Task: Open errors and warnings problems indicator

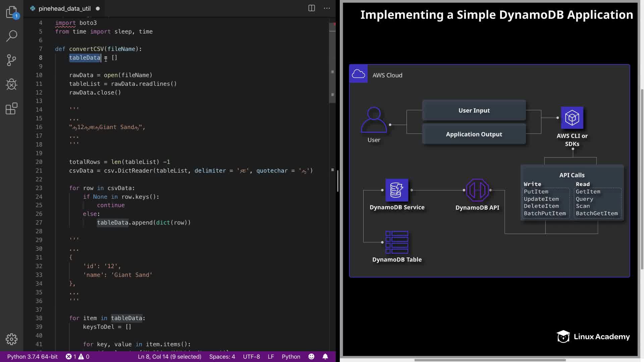Action: pos(77,357)
